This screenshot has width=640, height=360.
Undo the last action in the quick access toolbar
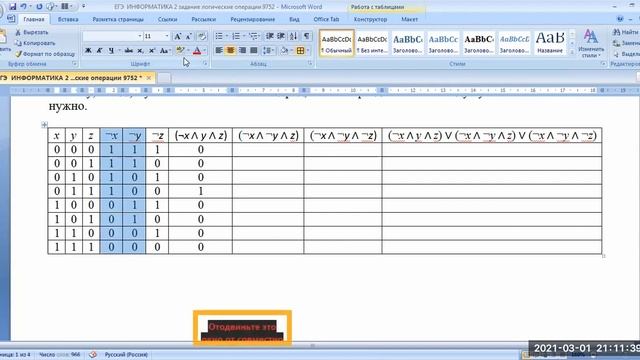(x=24, y=7)
